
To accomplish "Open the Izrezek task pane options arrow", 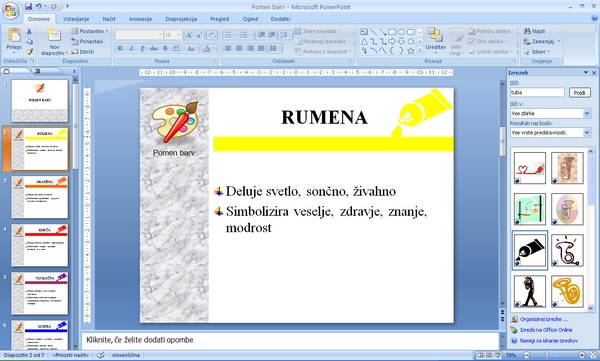I will 586,72.
